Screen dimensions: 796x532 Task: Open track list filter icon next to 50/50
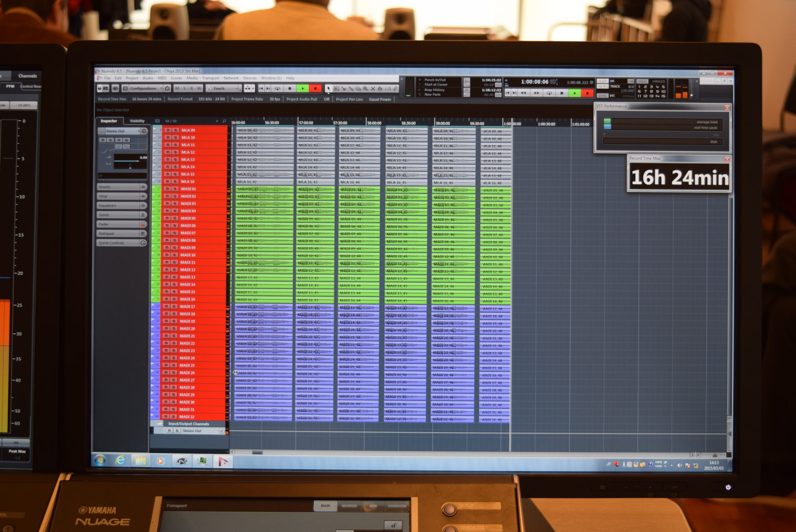click(x=157, y=121)
